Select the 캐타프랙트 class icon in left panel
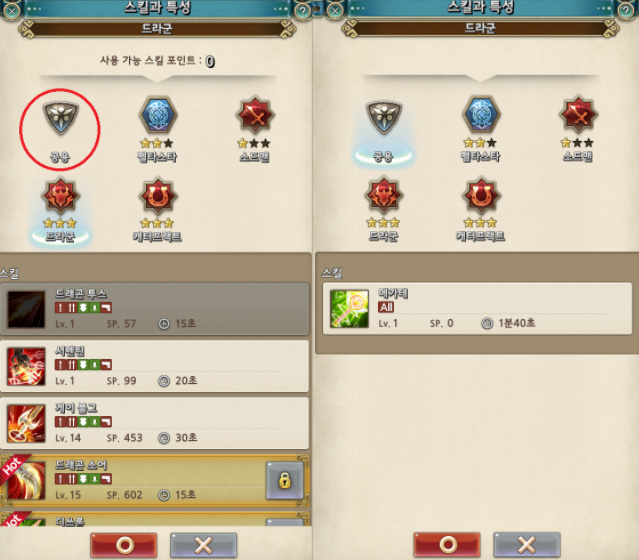 (x=158, y=196)
